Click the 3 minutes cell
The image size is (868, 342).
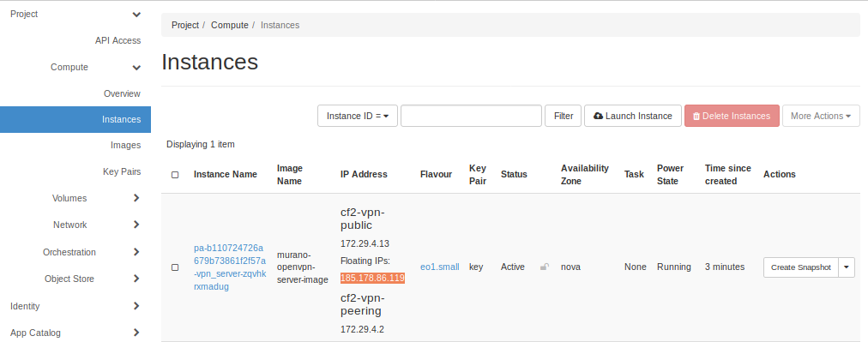point(725,267)
